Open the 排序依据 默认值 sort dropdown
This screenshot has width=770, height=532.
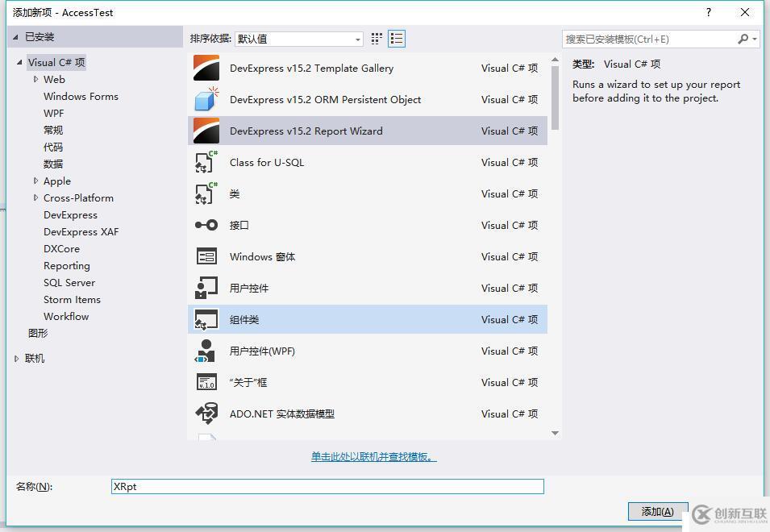tap(299, 39)
